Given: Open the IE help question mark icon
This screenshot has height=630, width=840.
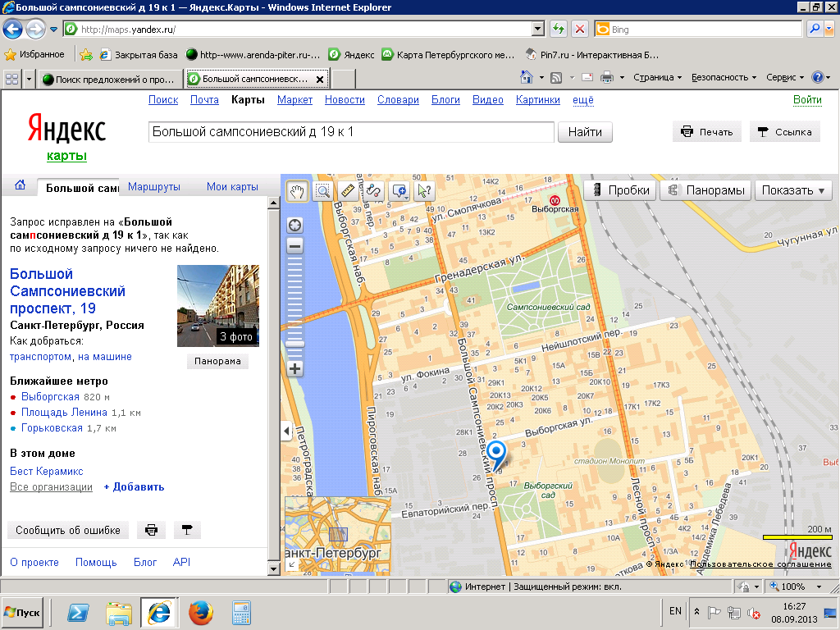Looking at the screenshot, I should [818, 78].
